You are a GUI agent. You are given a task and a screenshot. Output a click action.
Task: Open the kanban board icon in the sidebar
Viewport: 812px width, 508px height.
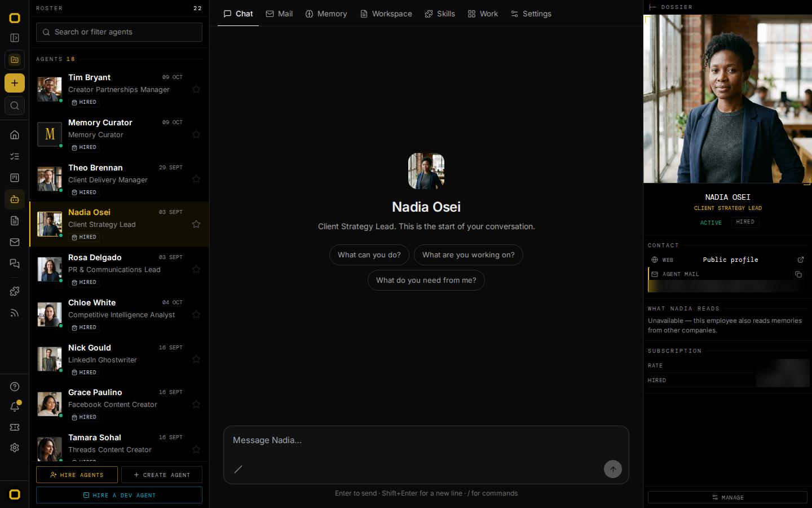pyautogui.click(x=15, y=178)
